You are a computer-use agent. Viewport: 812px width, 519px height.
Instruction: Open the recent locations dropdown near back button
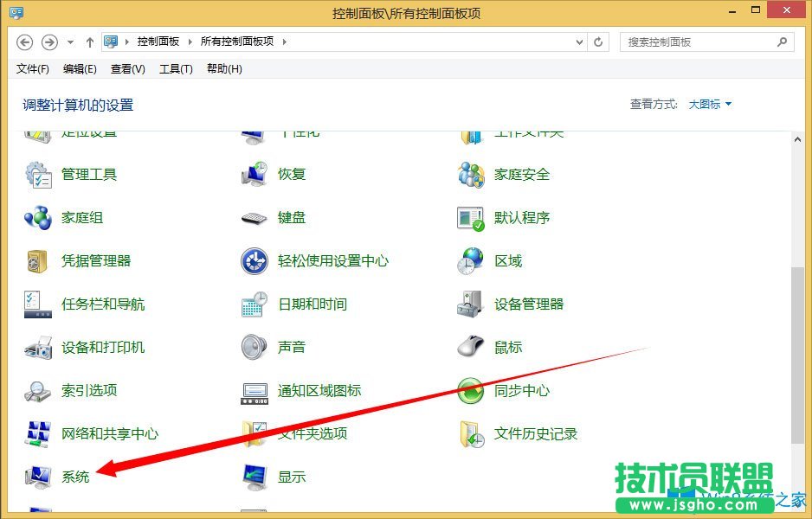(68, 41)
